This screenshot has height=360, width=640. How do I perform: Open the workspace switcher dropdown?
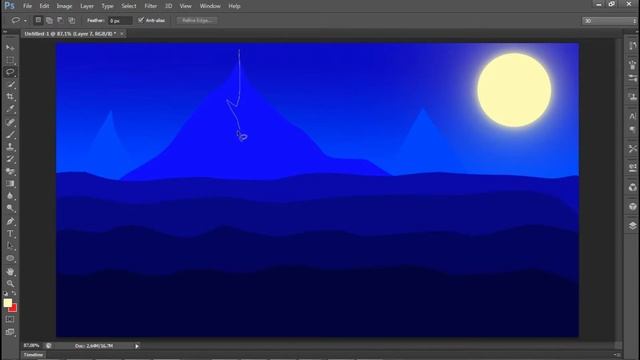pos(609,20)
